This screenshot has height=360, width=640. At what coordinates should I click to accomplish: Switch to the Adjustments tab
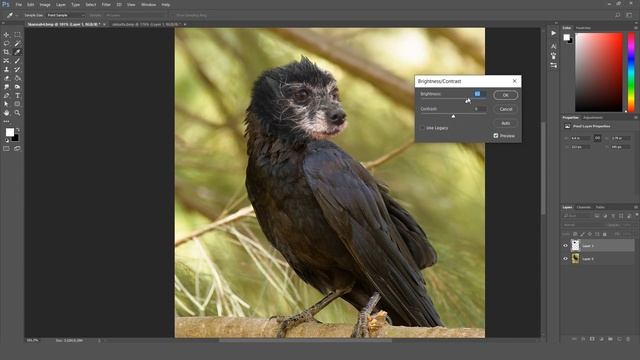[x=593, y=118]
